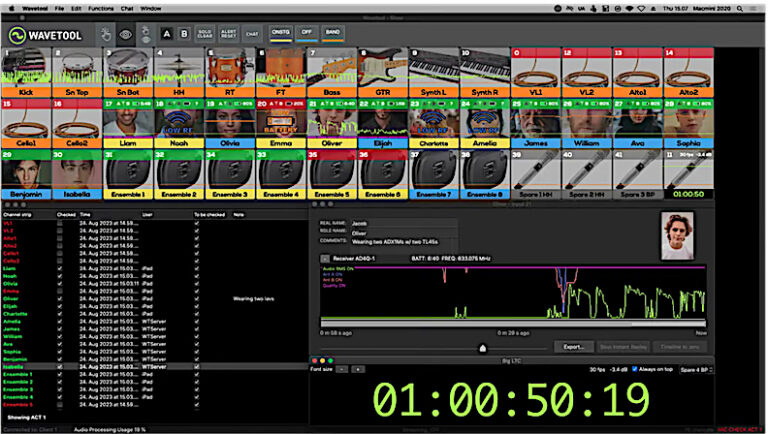Decrease font size with minus button
Viewport: 768px width, 434px height.
point(343,369)
